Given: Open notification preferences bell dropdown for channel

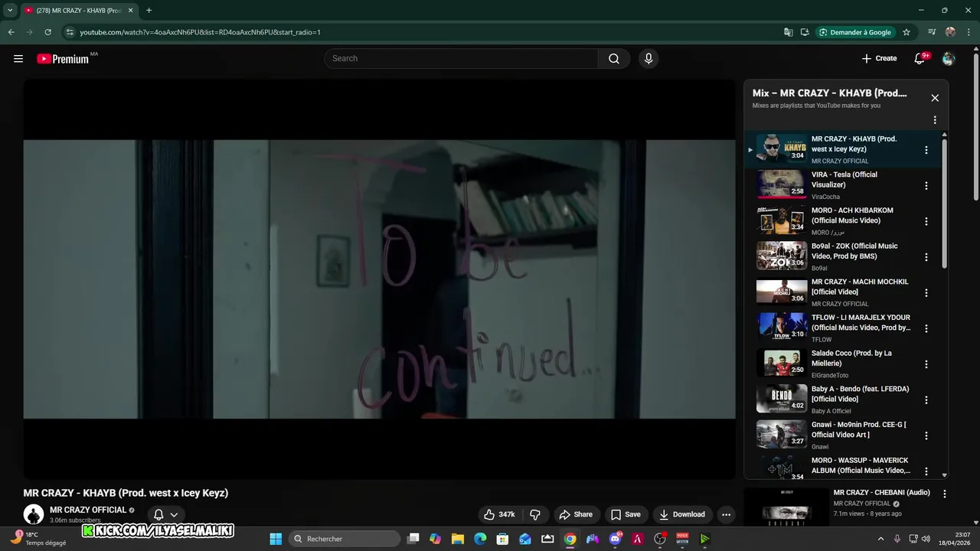Looking at the screenshot, I should 166,515.
